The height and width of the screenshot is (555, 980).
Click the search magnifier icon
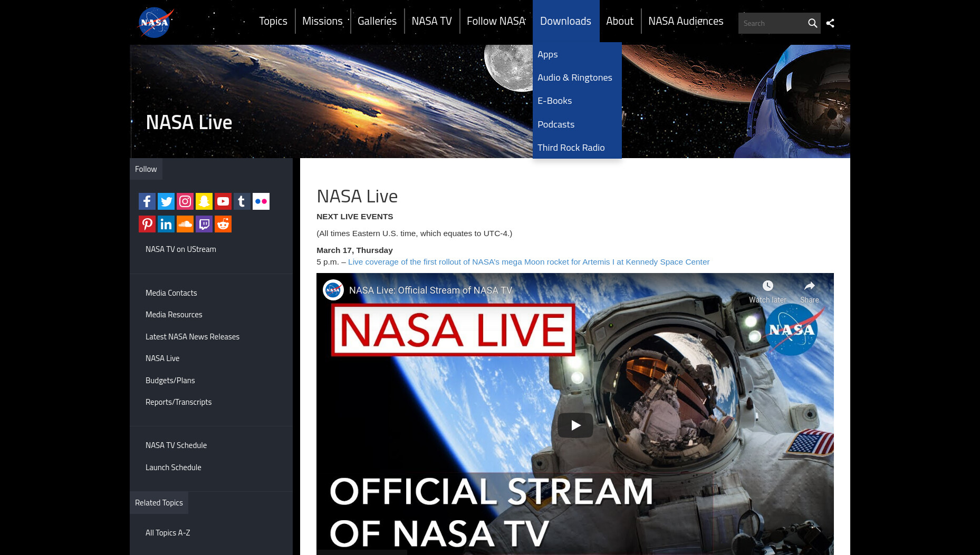coord(812,23)
